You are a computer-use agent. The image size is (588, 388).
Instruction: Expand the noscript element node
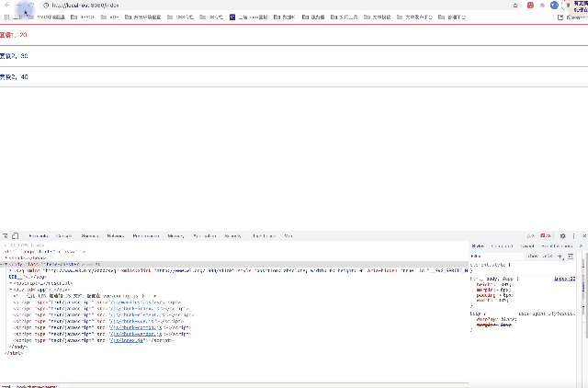11,283
